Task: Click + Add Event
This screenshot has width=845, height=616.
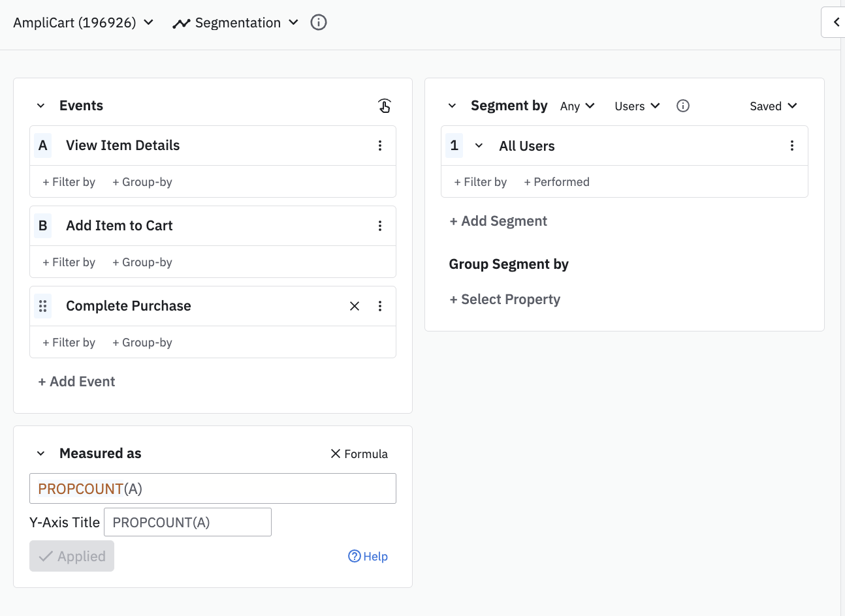Action: 76,382
